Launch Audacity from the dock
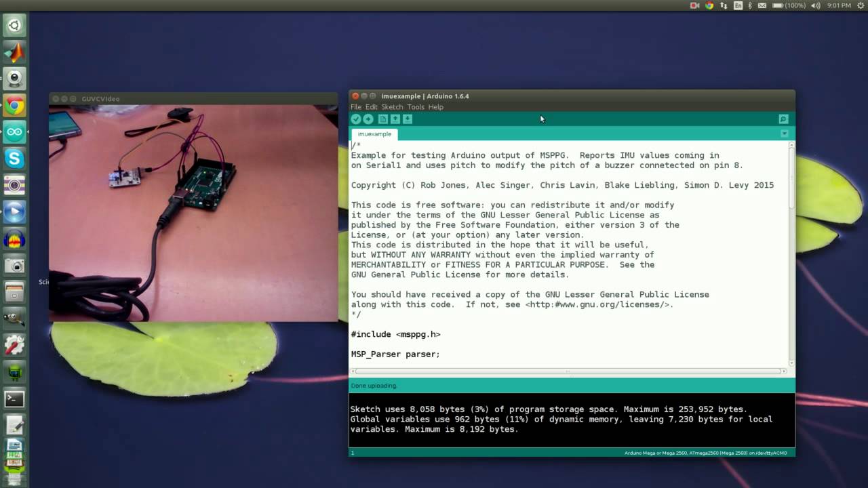The height and width of the screenshot is (488, 868). 14,239
